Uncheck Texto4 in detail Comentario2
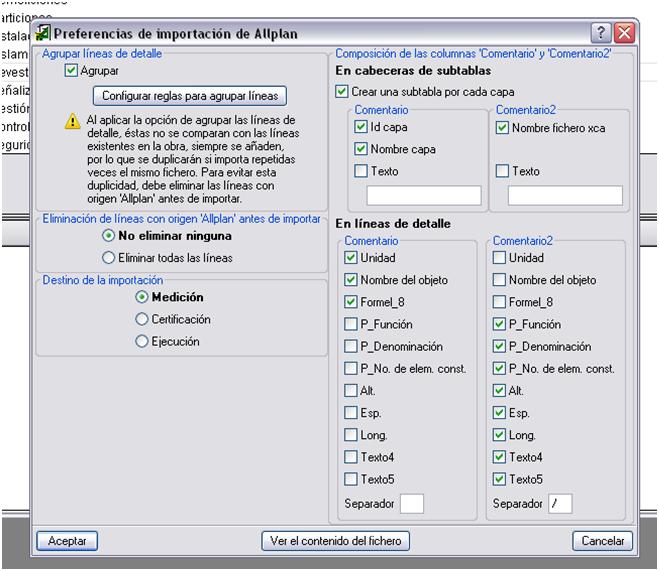The height and width of the screenshot is (571, 659). (x=499, y=457)
